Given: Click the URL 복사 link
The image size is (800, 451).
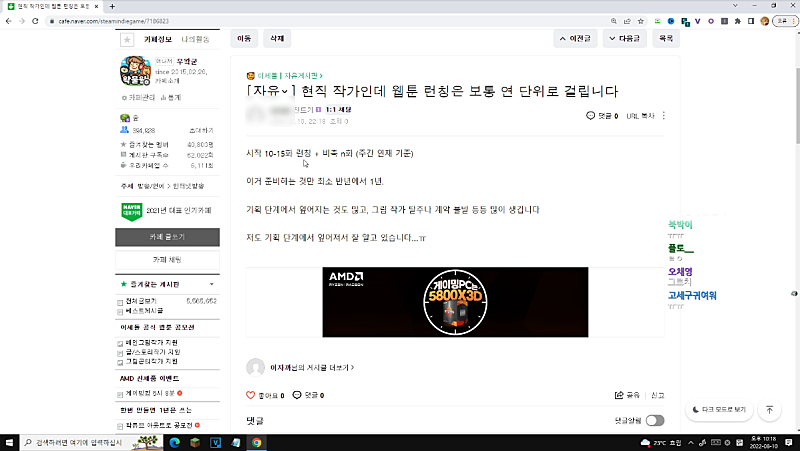Looking at the screenshot, I should point(640,116).
